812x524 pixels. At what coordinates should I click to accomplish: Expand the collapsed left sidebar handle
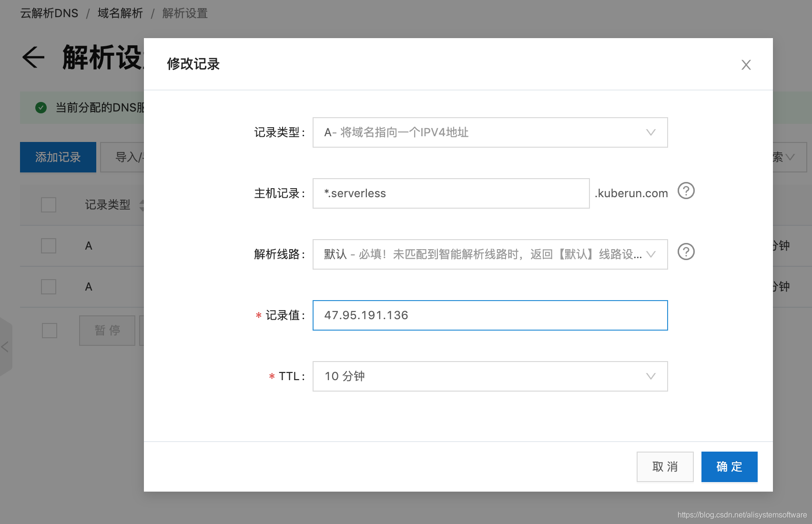5,347
